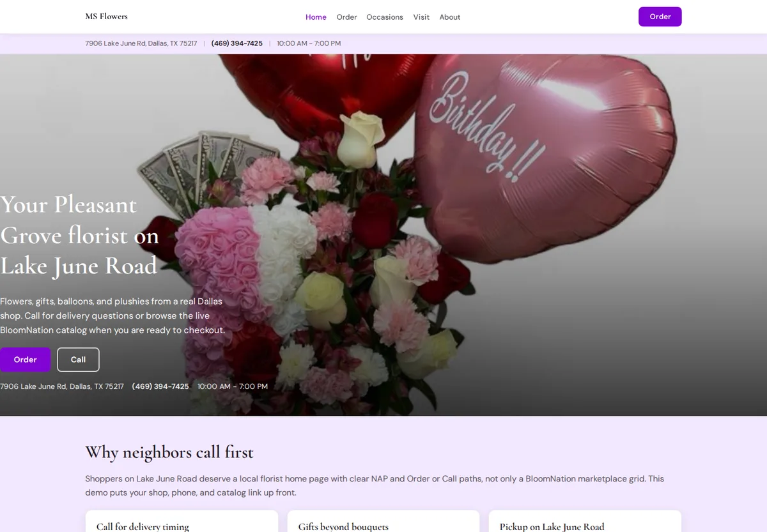Click the Why neighbors call first heading
The image size is (767, 532).
coord(169,452)
